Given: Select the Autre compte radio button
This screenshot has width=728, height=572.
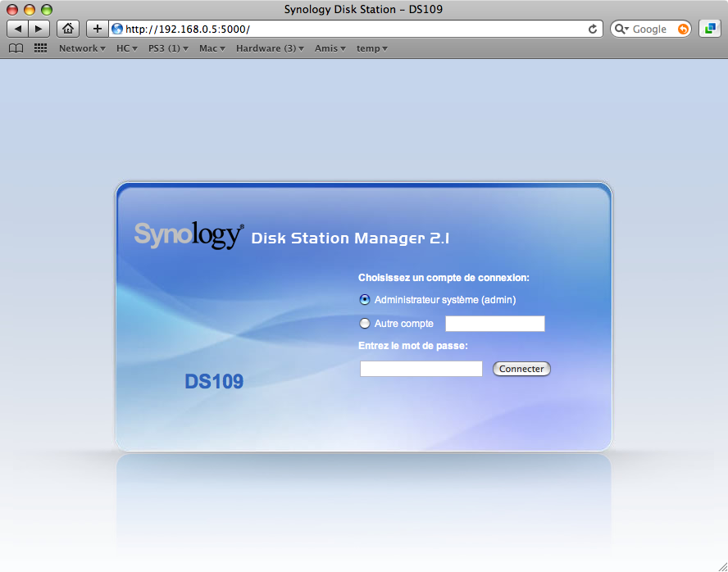Looking at the screenshot, I should coord(365,324).
